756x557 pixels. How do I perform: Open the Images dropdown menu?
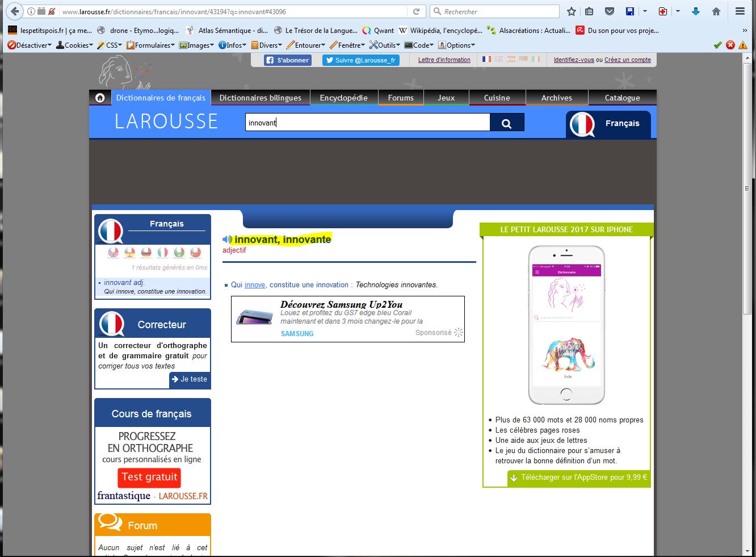[197, 45]
